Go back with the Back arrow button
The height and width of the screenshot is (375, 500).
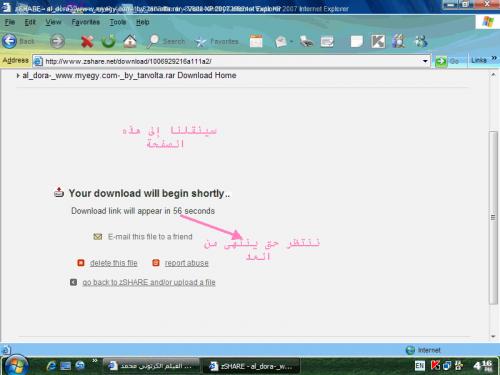9,41
